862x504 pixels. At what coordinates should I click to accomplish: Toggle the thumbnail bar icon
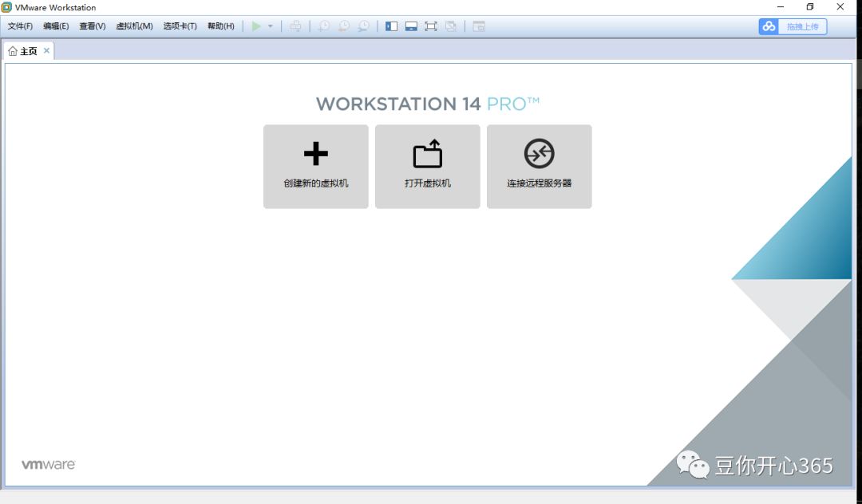[411, 26]
